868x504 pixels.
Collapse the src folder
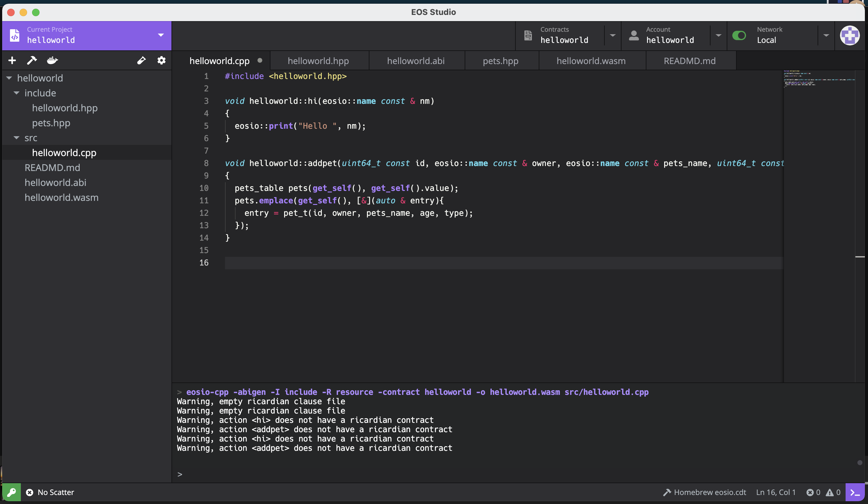point(16,138)
